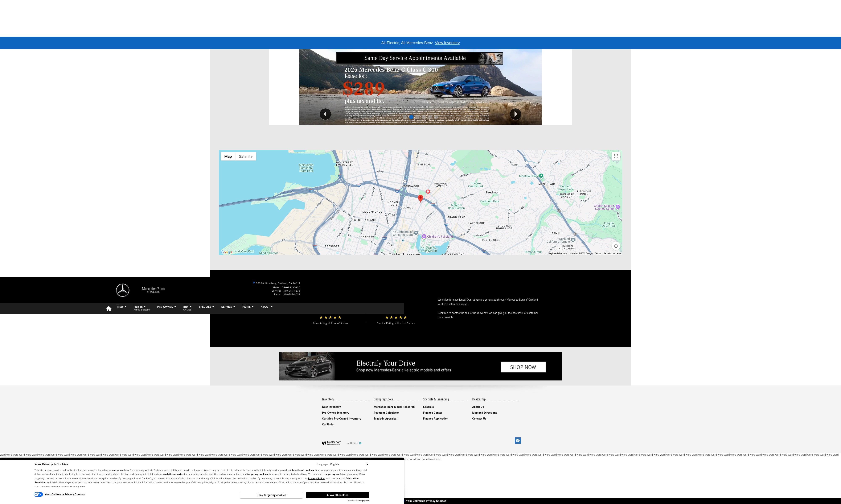Expand the ABOUT menu
The image size is (841, 504).
point(266,307)
